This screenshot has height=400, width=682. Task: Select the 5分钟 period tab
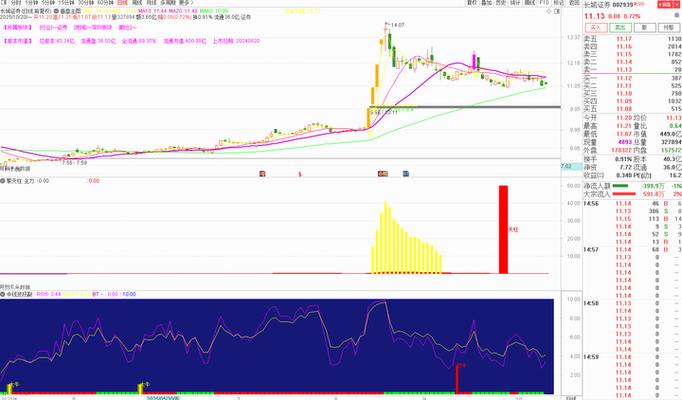click(47, 3)
